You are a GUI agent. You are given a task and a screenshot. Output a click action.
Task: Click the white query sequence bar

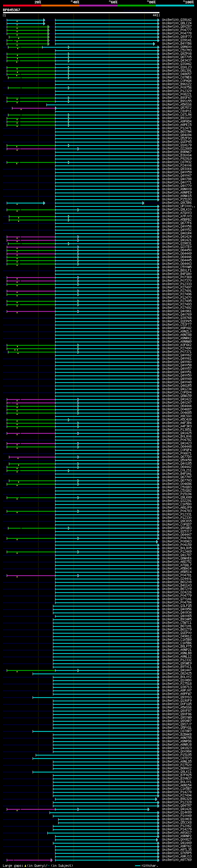pyautogui.click(x=81, y=12)
